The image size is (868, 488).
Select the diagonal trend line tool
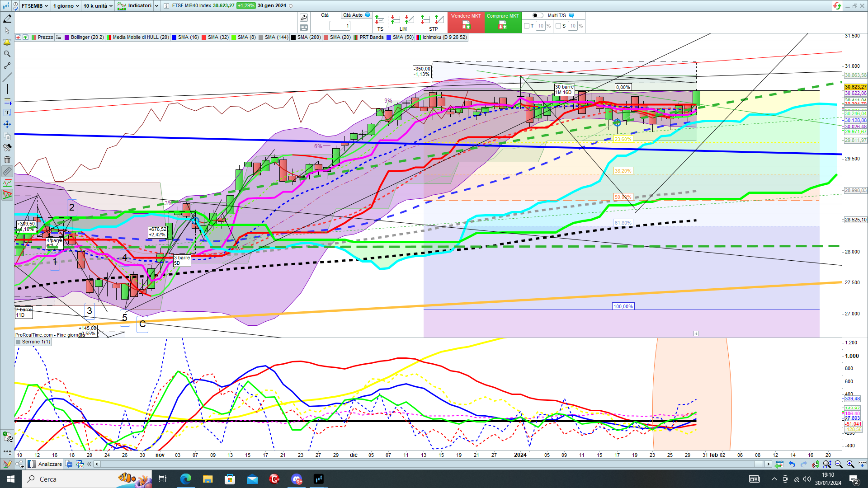7,77
